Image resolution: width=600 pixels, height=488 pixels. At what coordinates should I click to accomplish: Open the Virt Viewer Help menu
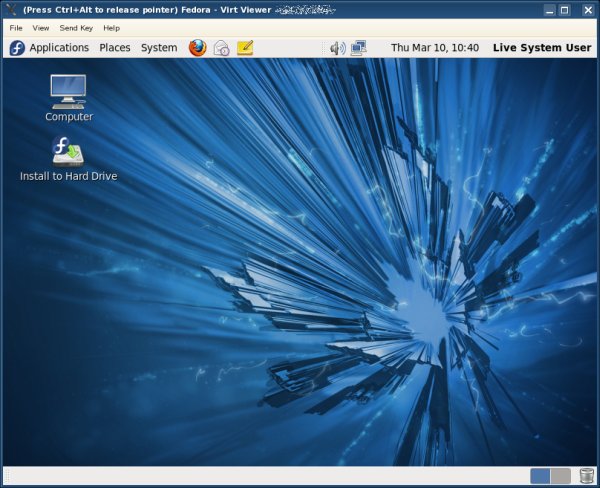(x=111, y=28)
